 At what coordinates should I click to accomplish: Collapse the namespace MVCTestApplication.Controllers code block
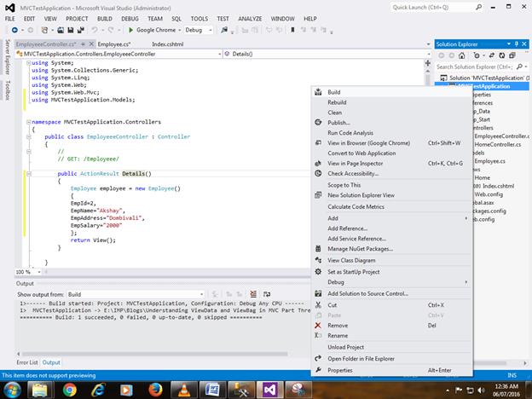point(28,122)
